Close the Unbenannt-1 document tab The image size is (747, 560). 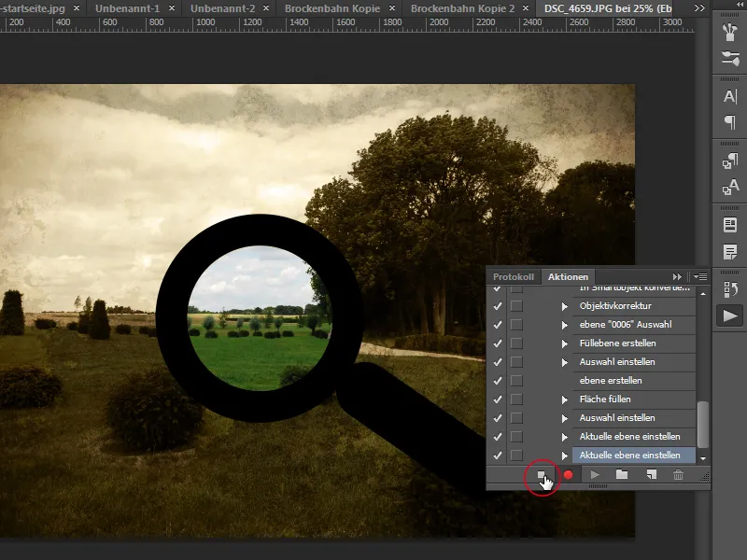(x=172, y=8)
